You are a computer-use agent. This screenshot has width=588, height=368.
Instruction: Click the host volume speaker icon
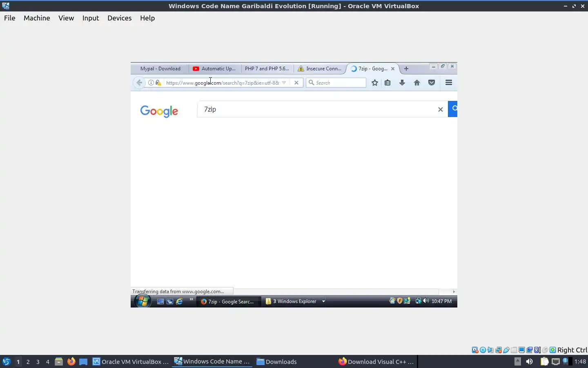(529, 361)
